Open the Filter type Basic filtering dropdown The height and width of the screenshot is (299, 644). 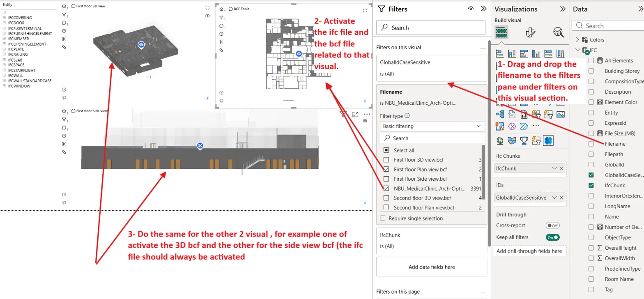432,126
